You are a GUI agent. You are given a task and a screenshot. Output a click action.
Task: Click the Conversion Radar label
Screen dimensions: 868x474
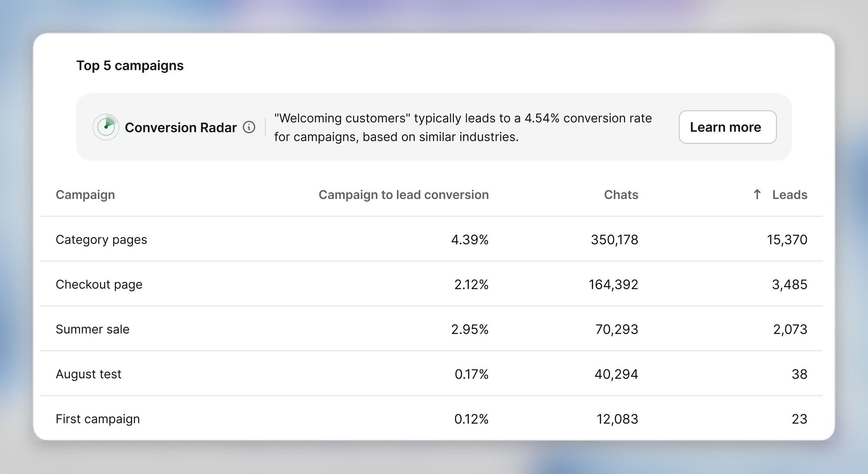tap(181, 127)
